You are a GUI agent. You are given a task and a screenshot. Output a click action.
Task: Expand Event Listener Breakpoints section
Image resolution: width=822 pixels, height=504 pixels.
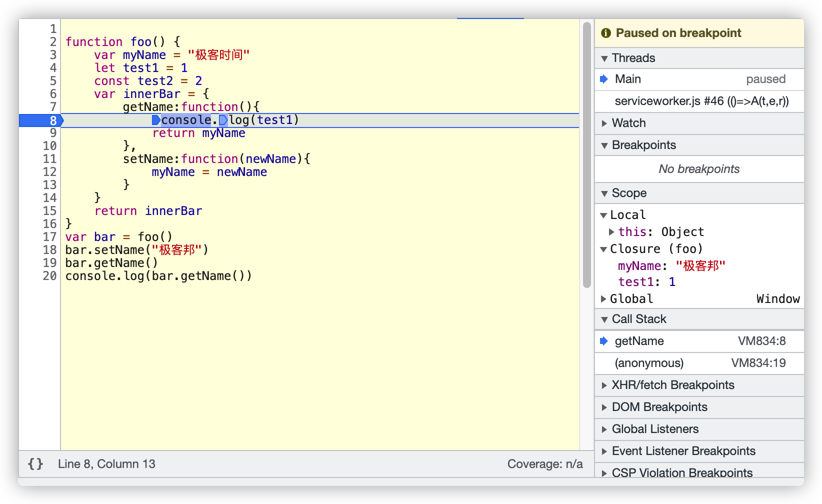(604, 451)
